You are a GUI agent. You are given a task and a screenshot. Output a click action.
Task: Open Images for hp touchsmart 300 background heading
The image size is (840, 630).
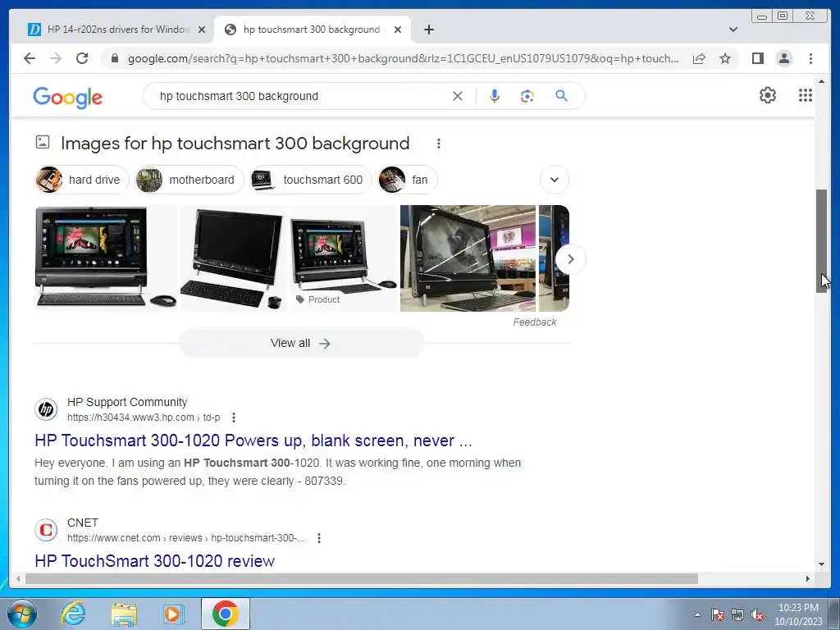(x=235, y=143)
